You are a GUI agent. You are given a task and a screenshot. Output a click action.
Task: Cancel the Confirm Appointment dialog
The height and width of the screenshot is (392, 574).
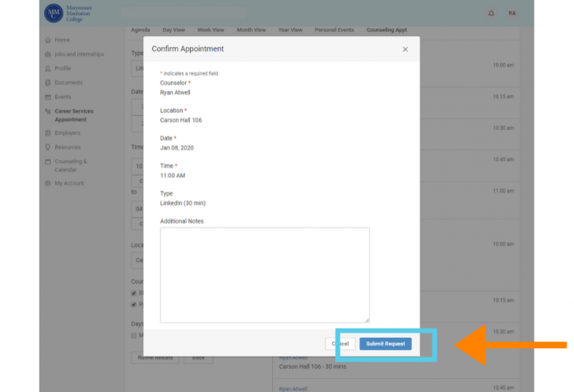click(340, 344)
